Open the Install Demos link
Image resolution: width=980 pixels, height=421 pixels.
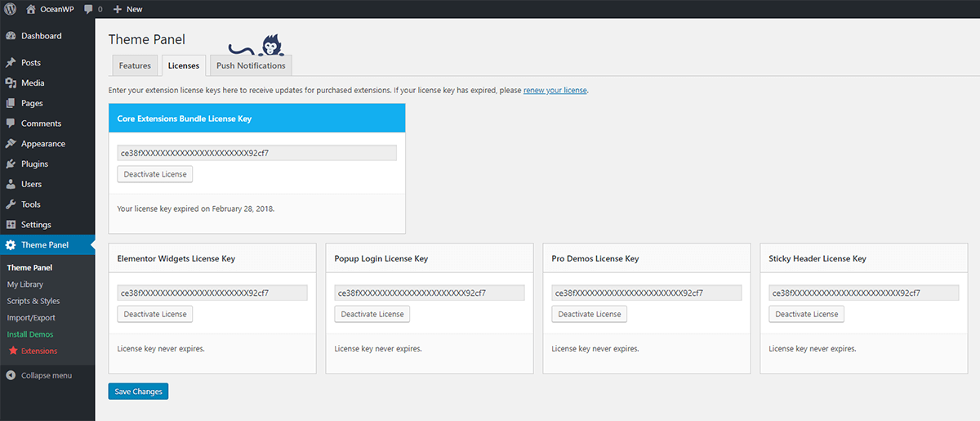(x=30, y=334)
